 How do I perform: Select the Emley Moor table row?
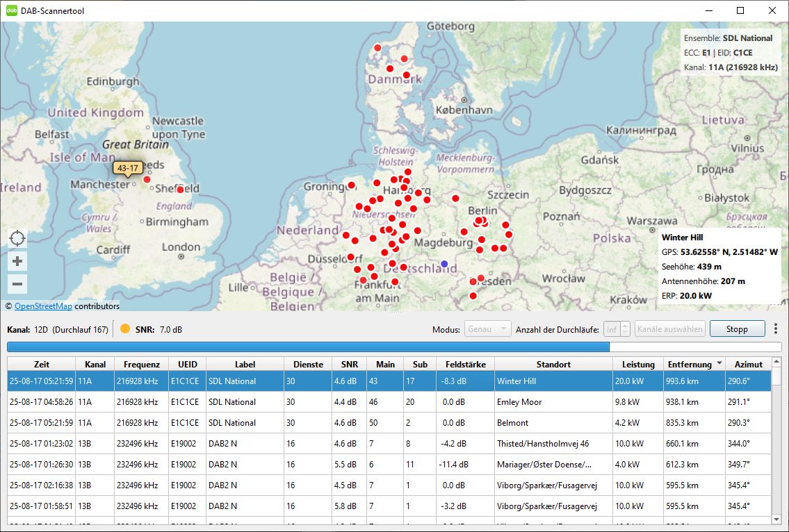point(389,402)
